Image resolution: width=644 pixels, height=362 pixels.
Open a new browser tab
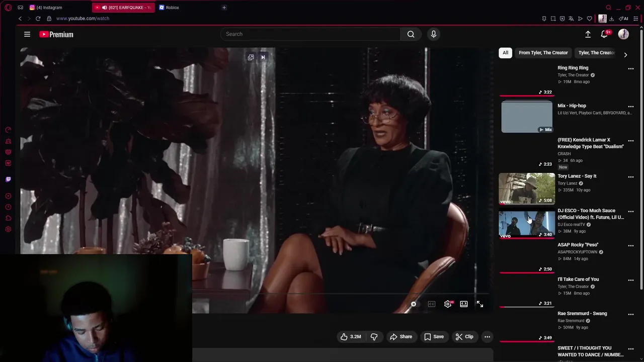[224, 8]
